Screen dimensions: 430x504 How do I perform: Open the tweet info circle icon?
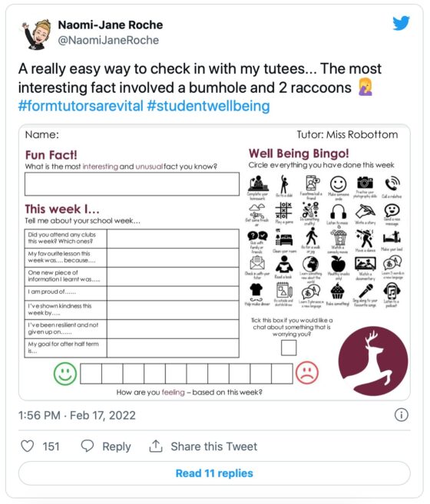pyautogui.click(x=401, y=415)
